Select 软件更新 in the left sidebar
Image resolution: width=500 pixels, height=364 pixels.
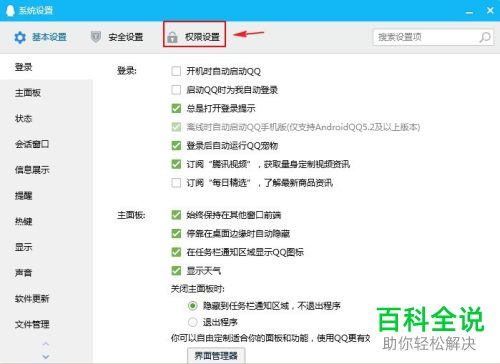click(46, 298)
